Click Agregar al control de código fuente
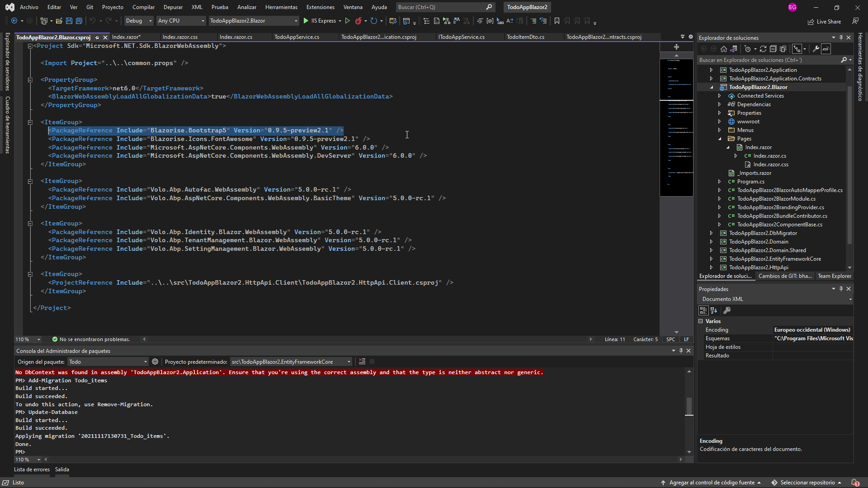This screenshot has width=868, height=488. coord(711,483)
